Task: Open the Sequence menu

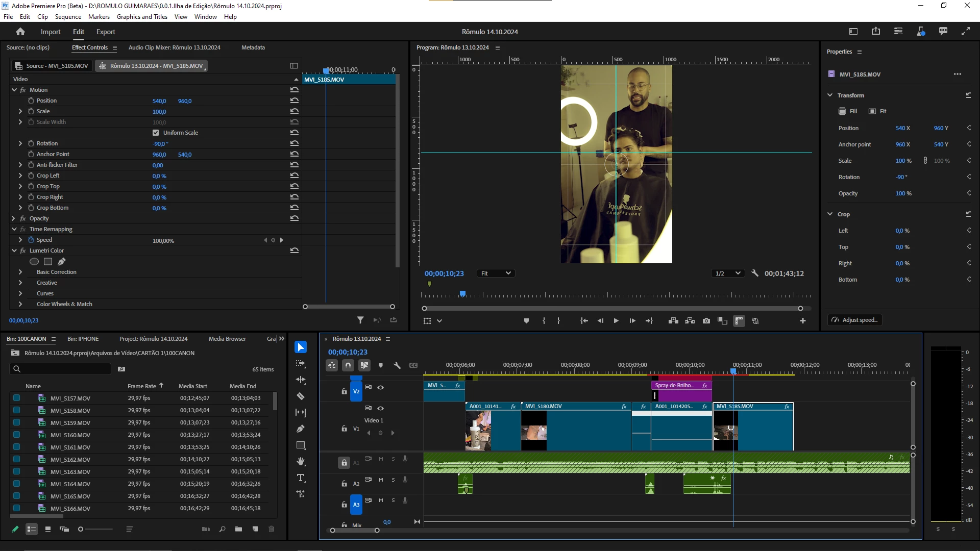Action: [68, 17]
